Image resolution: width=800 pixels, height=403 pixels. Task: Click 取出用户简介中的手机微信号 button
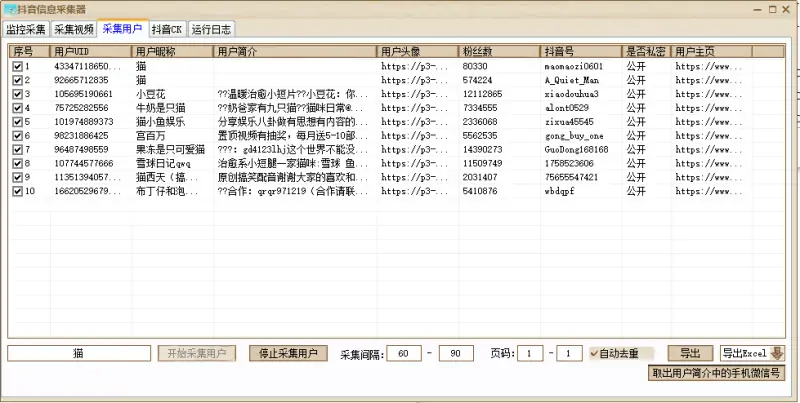point(716,373)
